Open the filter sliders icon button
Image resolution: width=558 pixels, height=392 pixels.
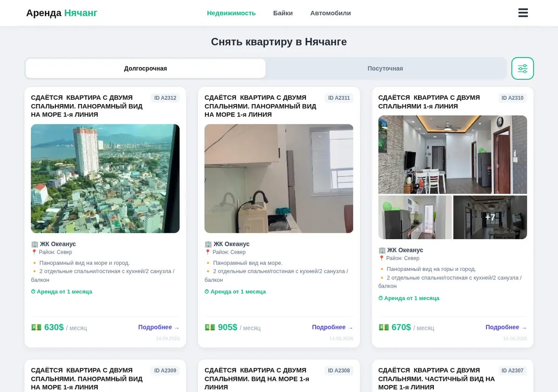[523, 68]
